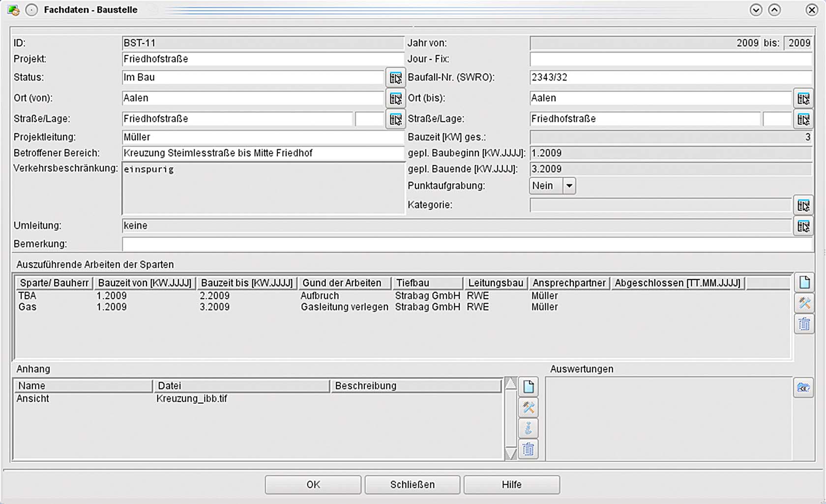Add new Sparten work entry icon
826x504 pixels.
click(x=804, y=282)
